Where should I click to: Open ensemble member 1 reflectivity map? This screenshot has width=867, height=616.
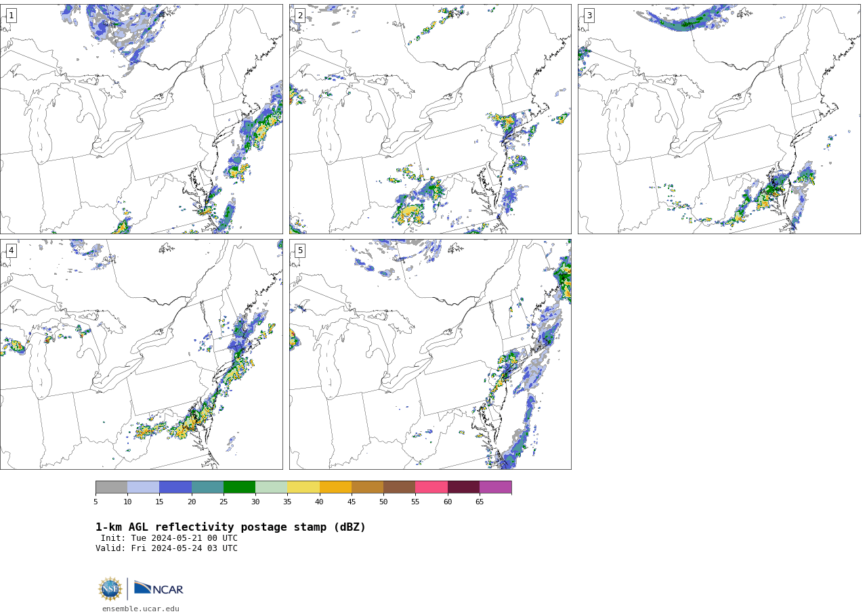point(142,119)
